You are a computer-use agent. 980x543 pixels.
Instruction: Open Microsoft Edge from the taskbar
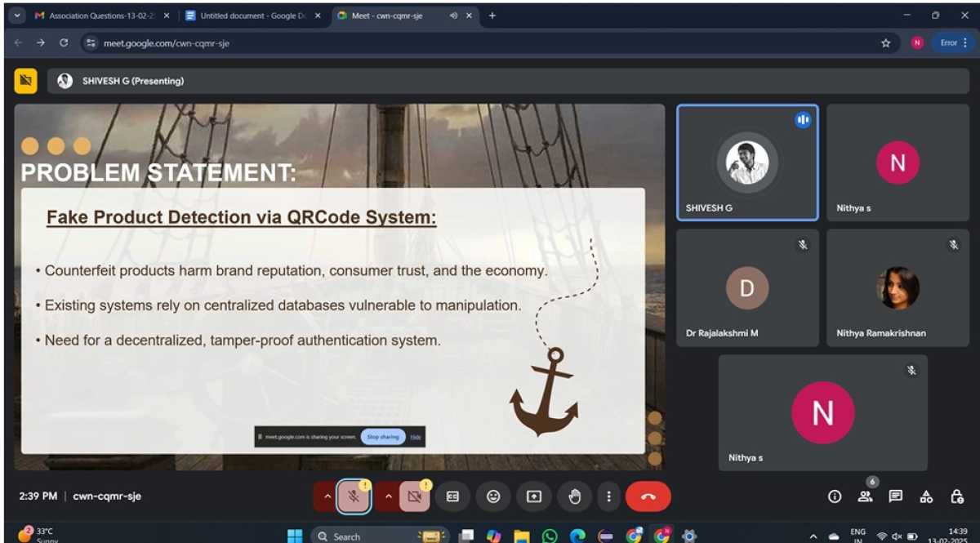577,536
